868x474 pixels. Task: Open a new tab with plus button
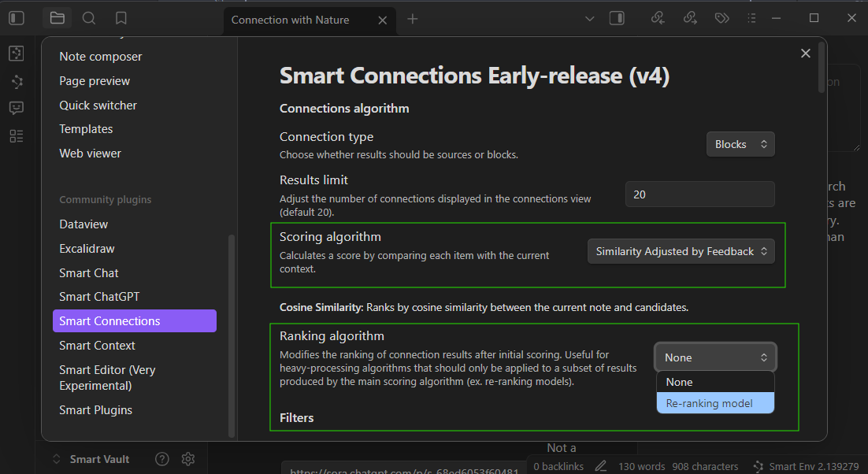(413, 20)
